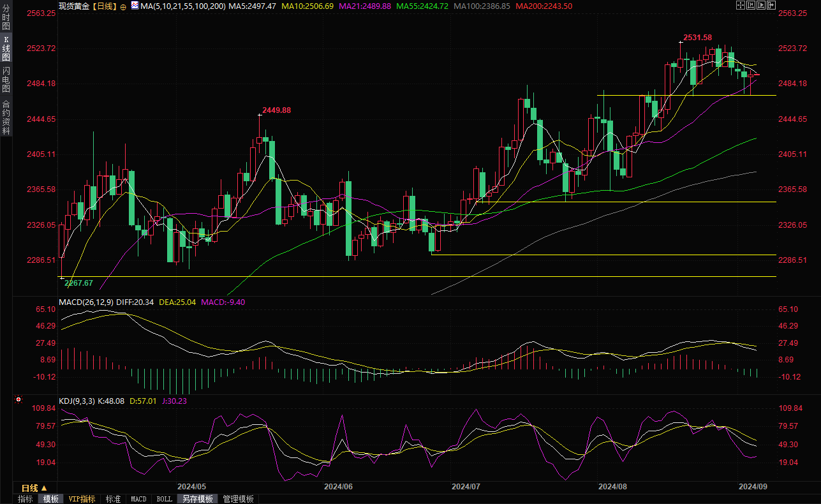Open 管理模板 template manager

[x=238, y=499]
